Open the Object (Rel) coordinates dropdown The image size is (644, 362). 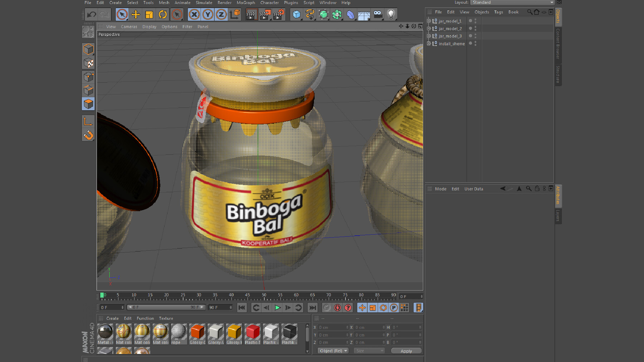tap(333, 351)
